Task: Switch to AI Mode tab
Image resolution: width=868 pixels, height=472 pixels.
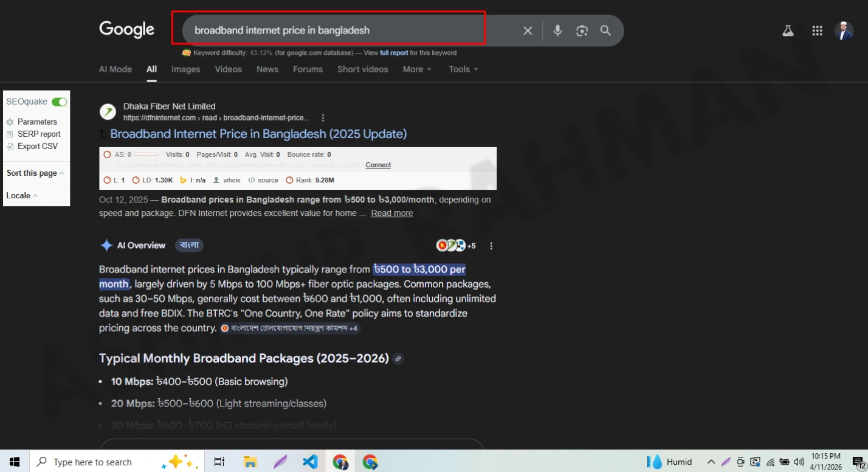Action: [x=115, y=69]
